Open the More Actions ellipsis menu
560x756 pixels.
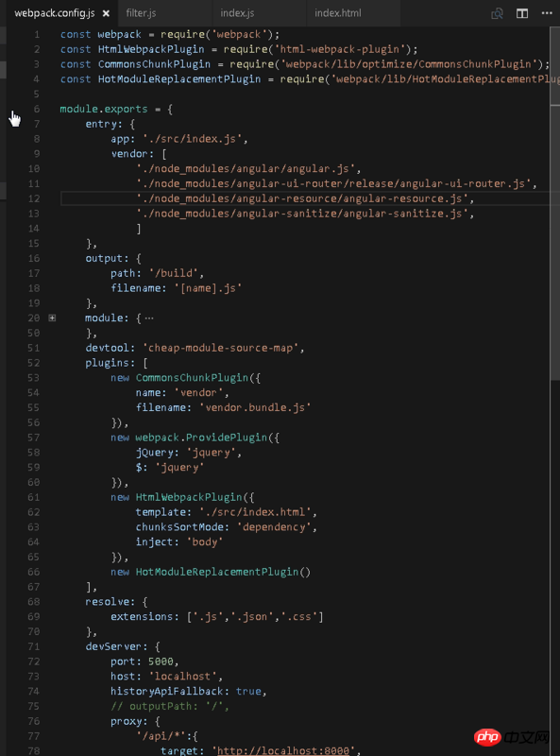[x=547, y=13]
